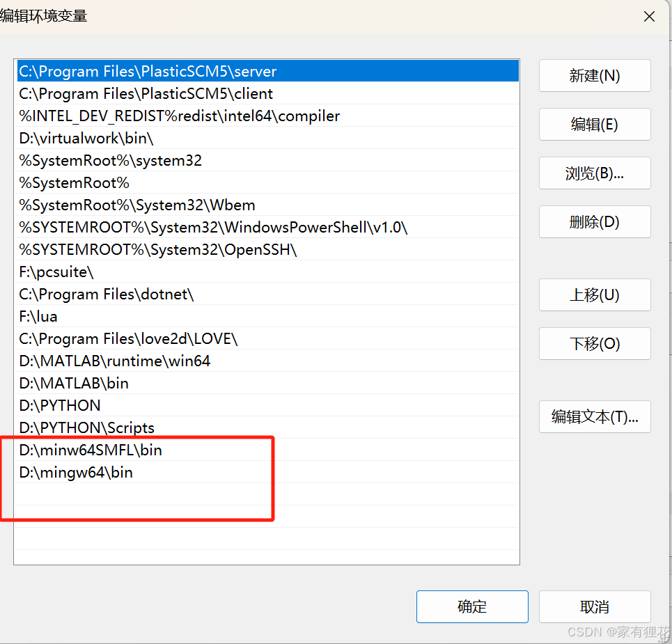672x644 pixels.
Task: Select the F:\lua entry
Action: (267, 316)
